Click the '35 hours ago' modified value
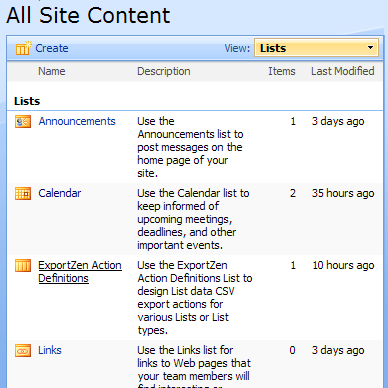The image size is (388, 388). click(343, 193)
